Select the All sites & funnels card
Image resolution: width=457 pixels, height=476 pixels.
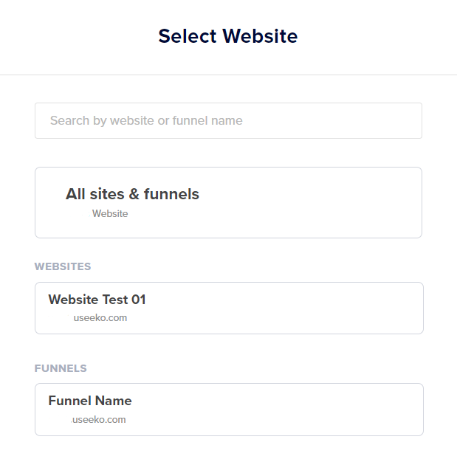point(228,202)
